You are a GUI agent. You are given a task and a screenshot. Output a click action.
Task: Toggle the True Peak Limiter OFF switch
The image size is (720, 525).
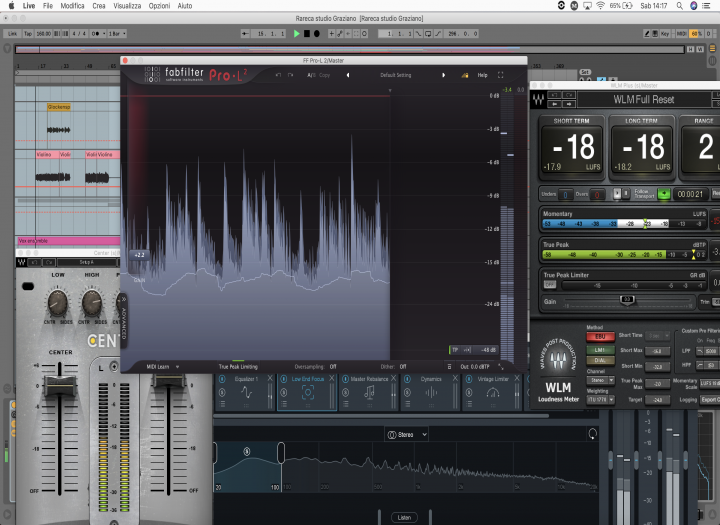(x=550, y=285)
